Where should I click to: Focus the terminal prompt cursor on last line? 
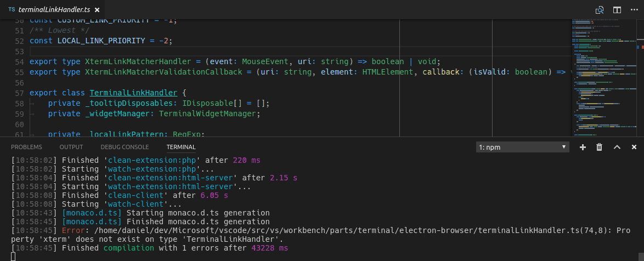tap(13, 257)
